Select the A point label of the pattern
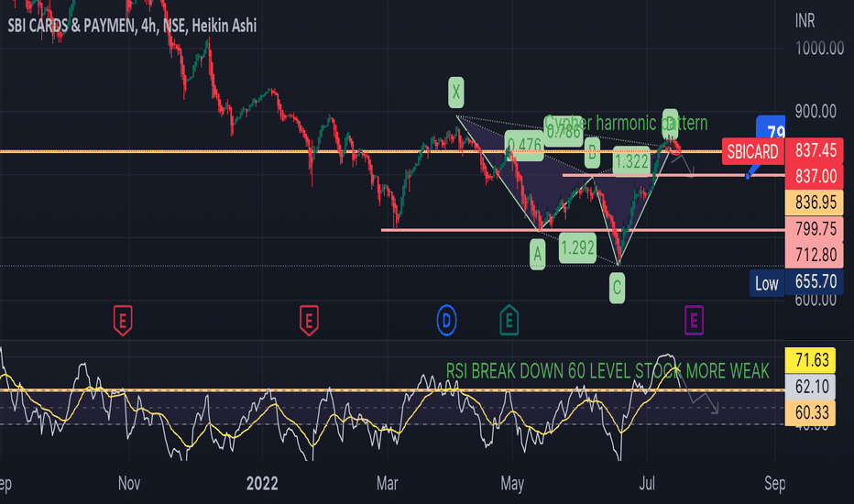The image size is (854, 504). tap(538, 254)
